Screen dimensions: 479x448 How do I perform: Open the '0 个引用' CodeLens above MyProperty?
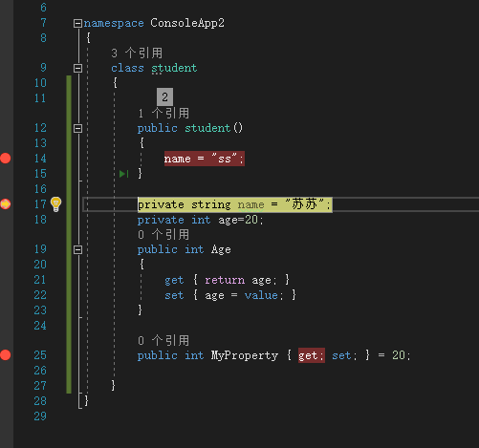[x=163, y=341]
